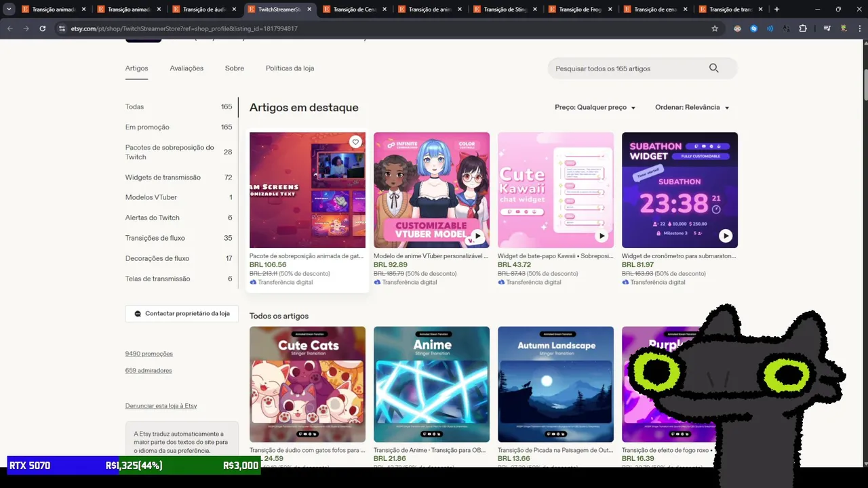Open the animated overlay pack thumbnail
This screenshot has height=488, width=868.
tap(307, 190)
